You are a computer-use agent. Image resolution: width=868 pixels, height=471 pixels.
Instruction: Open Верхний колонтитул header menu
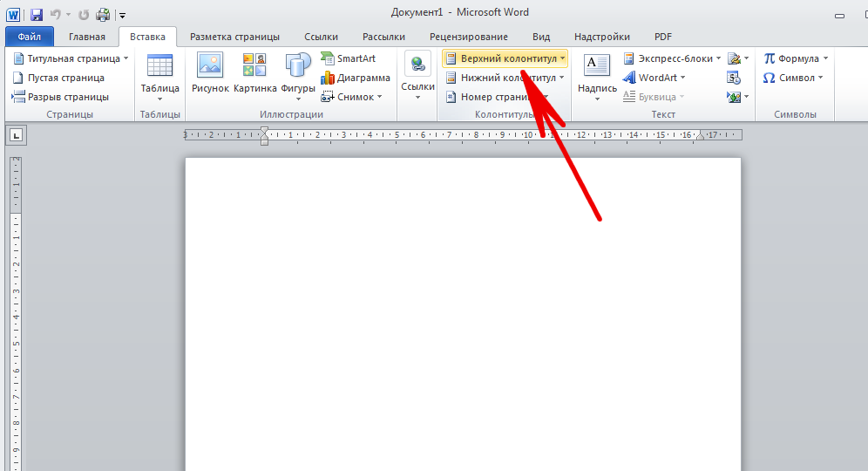[x=505, y=58]
